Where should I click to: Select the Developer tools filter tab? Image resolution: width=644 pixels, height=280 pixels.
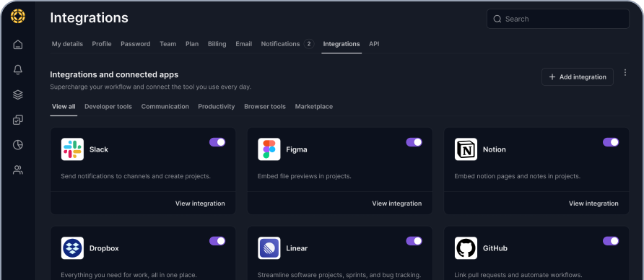click(108, 106)
